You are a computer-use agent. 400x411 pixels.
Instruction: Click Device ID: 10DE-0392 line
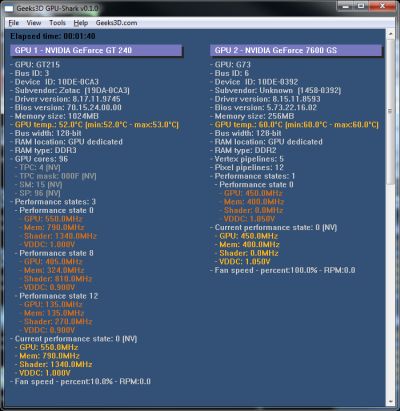[x=254, y=82]
